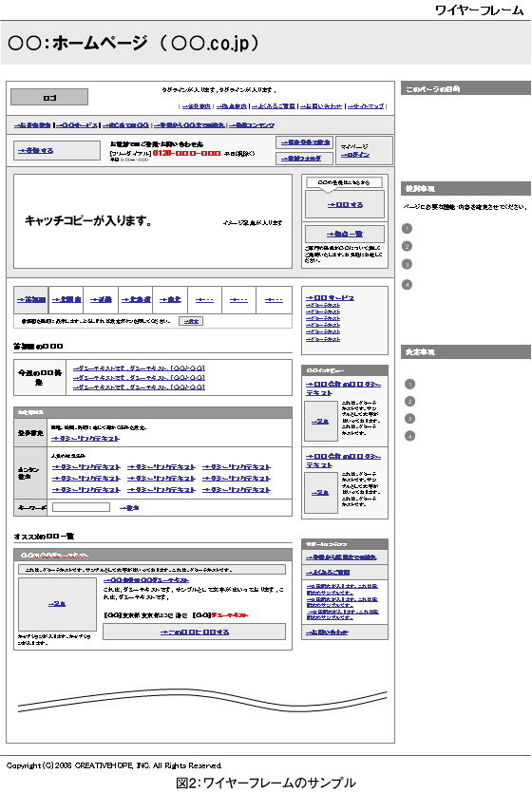Open the よくあるご質問 link in the header

coord(273,106)
